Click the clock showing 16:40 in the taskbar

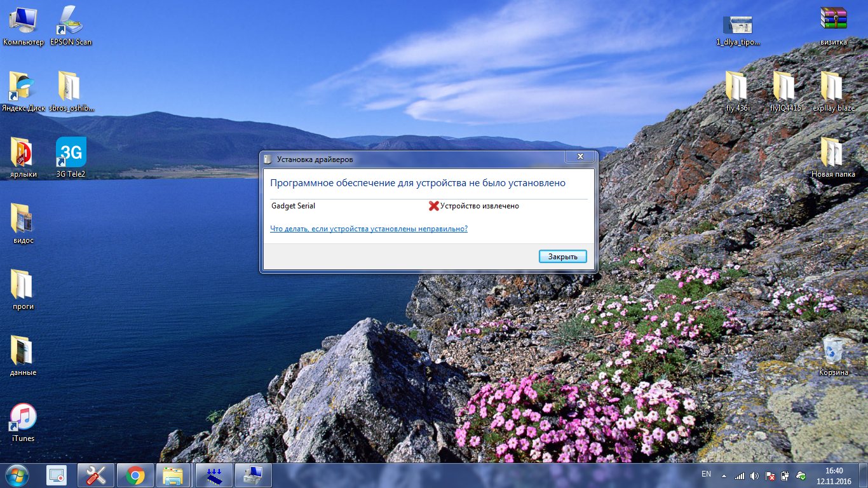tap(833, 475)
